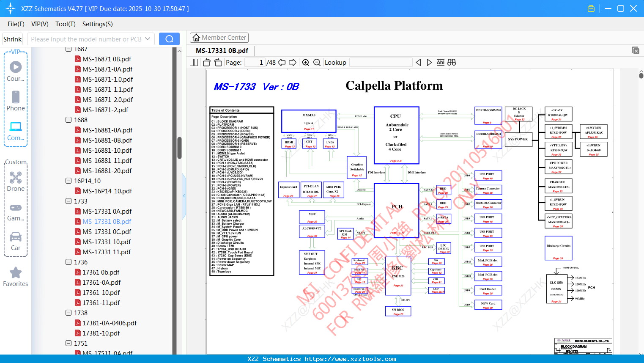This screenshot has height=363, width=644.
Task: Collapse the 16P14_10 folder node
Action: pos(69,181)
